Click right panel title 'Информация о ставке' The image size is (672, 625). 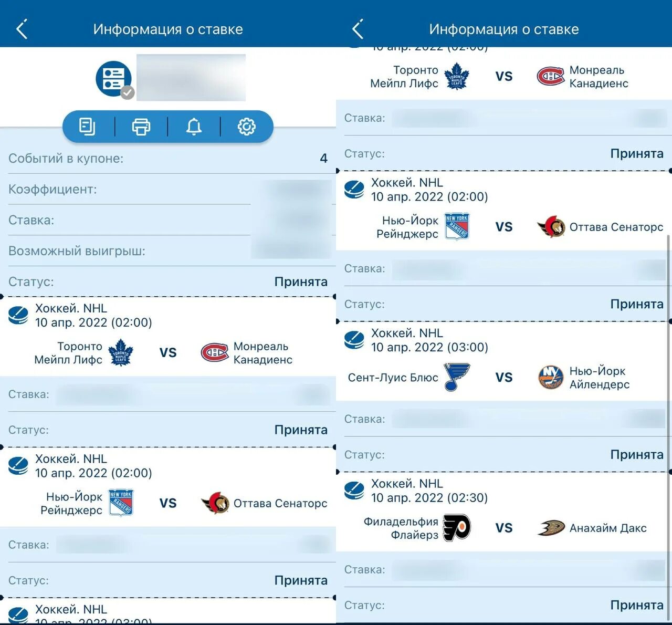[504, 29]
